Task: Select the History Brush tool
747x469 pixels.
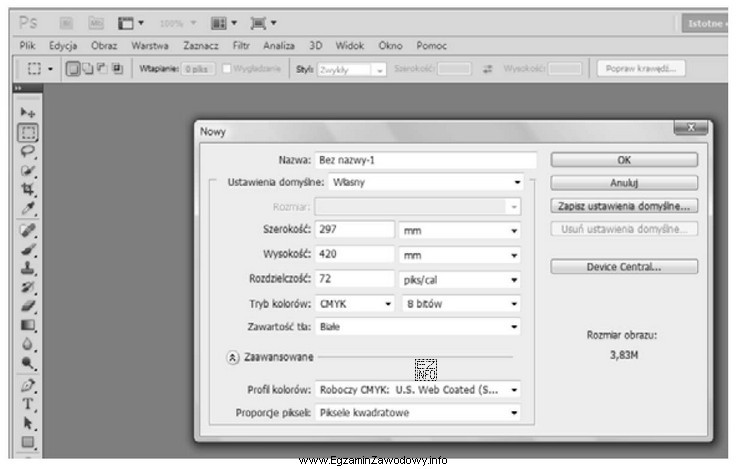Action: pos(28,287)
